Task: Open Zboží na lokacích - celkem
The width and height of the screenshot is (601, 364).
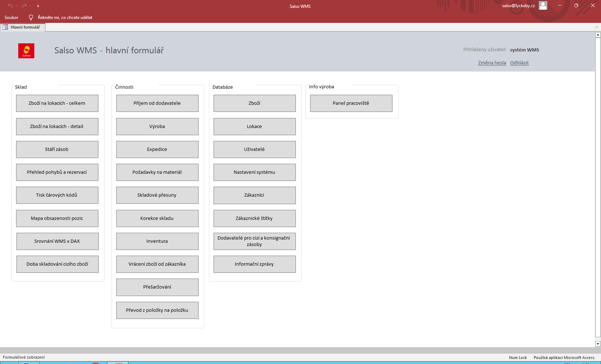Action: pyautogui.click(x=57, y=103)
